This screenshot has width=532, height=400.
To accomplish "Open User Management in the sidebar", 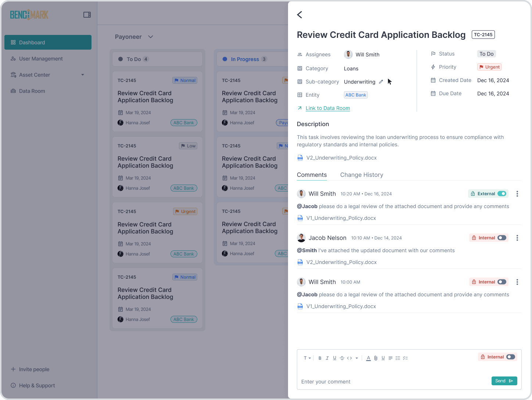I will click(48, 58).
